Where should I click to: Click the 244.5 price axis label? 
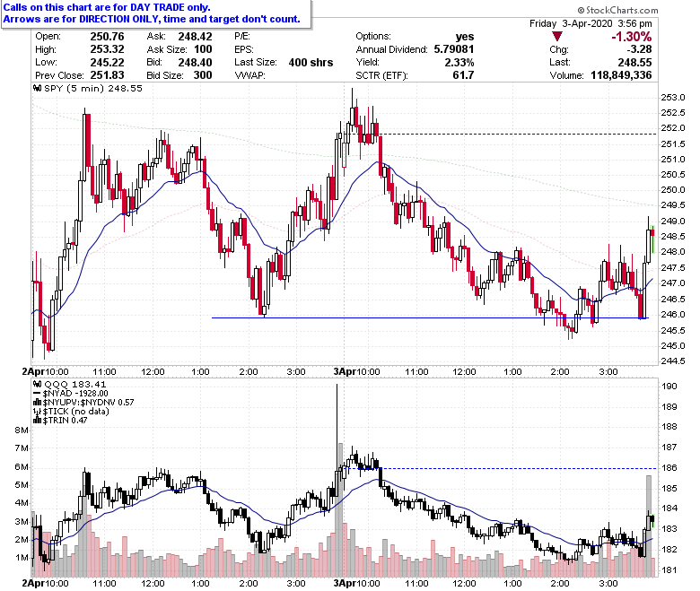(x=673, y=361)
